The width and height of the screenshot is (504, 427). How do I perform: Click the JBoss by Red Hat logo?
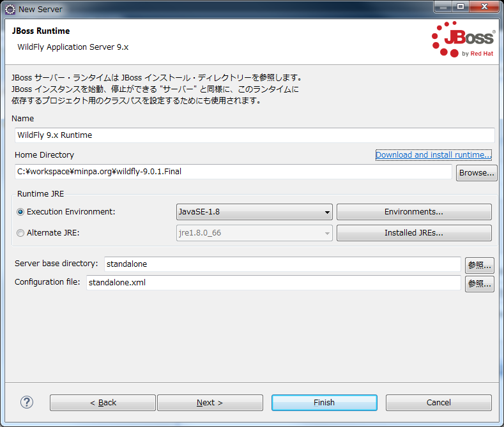click(463, 40)
